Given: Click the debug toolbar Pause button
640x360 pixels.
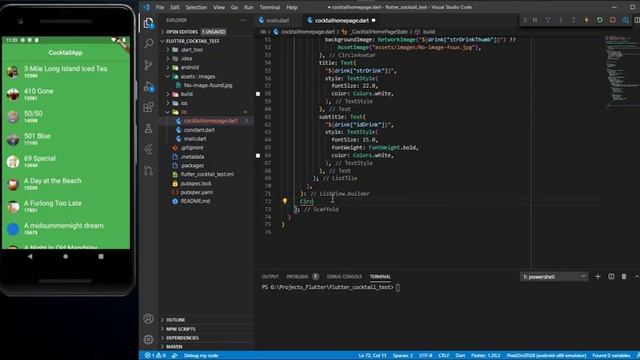Looking at the screenshot, I should click(535, 20).
